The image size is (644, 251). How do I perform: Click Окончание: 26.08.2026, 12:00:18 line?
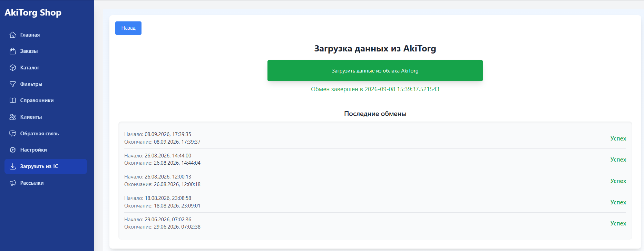(x=162, y=184)
